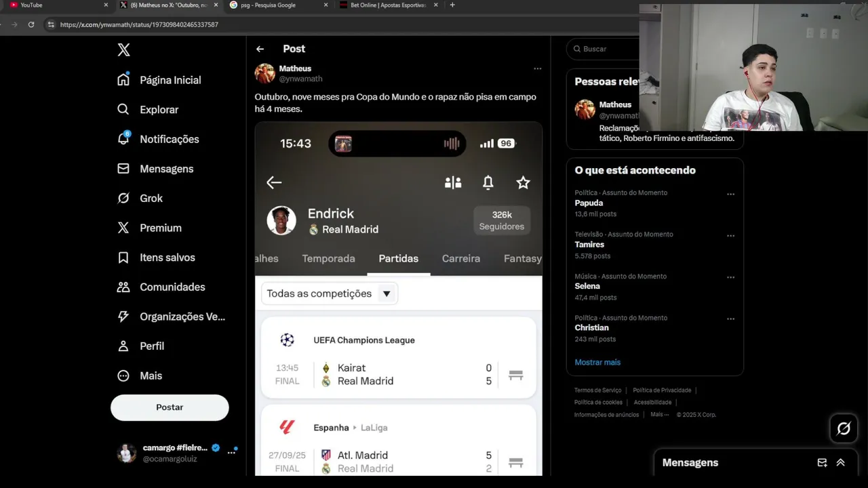Open the Premium X icon
868x488 pixels.
[x=123, y=228]
